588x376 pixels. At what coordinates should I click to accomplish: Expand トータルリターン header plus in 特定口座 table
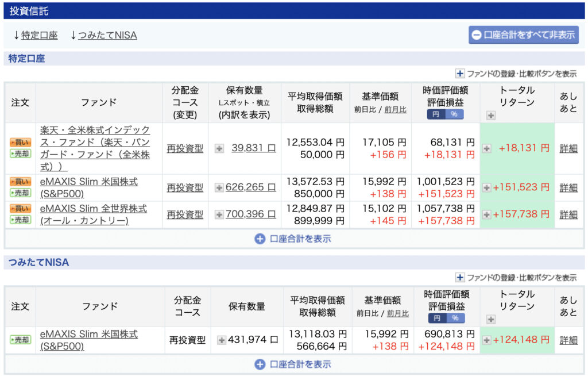[491, 116]
